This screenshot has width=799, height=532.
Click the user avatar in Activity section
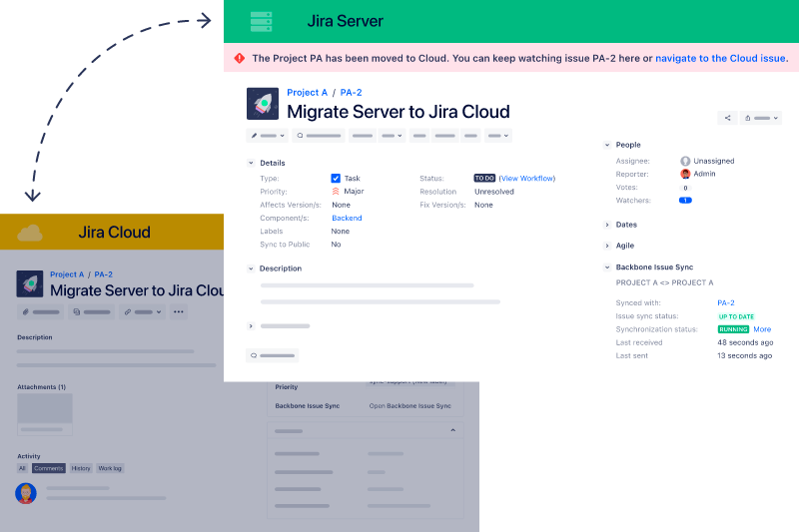[x=26, y=493]
